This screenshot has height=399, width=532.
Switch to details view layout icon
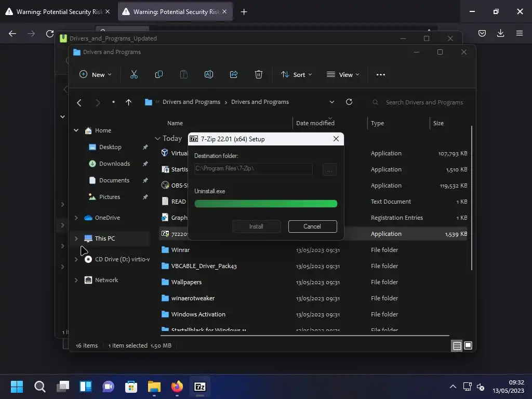pyautogui.click(x=457, y=345)
